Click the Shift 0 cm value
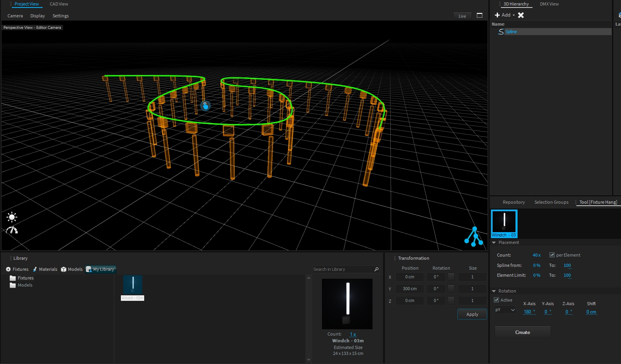This screenshot has width=621, height=364. [x=591, y=312]
